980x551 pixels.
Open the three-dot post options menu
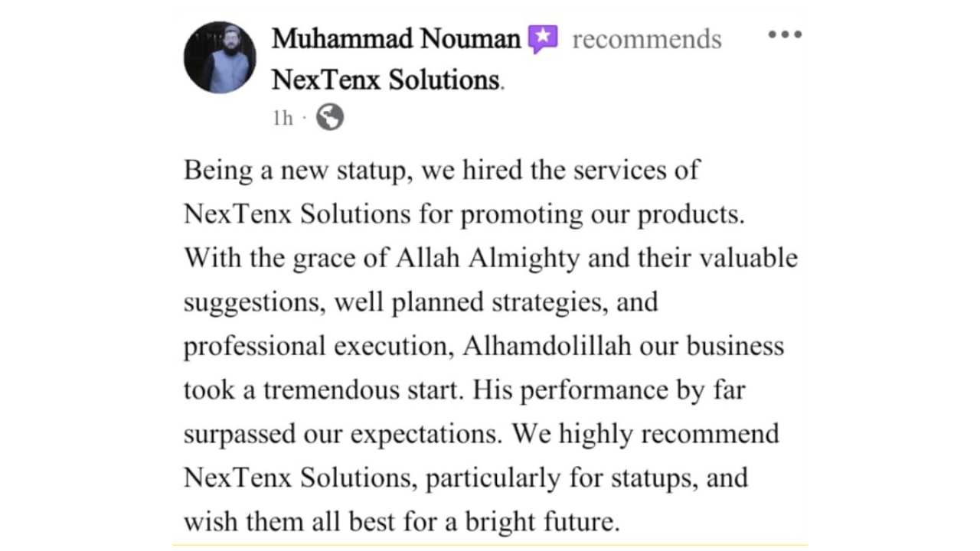click(x=785, y=35)
